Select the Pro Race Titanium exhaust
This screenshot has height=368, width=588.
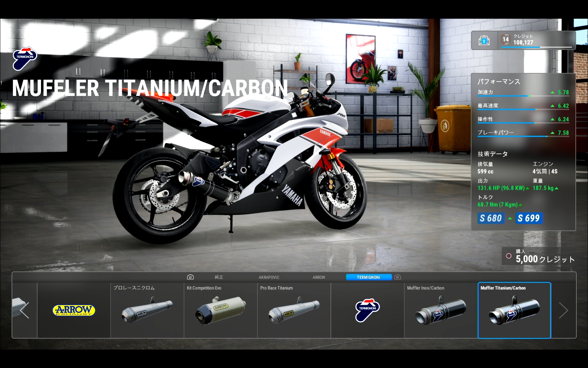point(294,310)
